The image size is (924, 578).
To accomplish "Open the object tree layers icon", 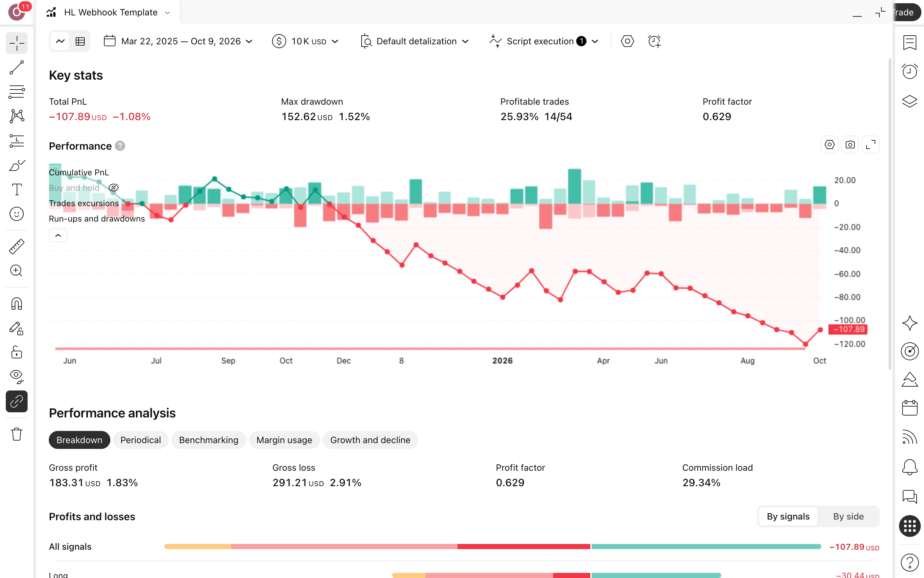I will [x=910, y=101].
